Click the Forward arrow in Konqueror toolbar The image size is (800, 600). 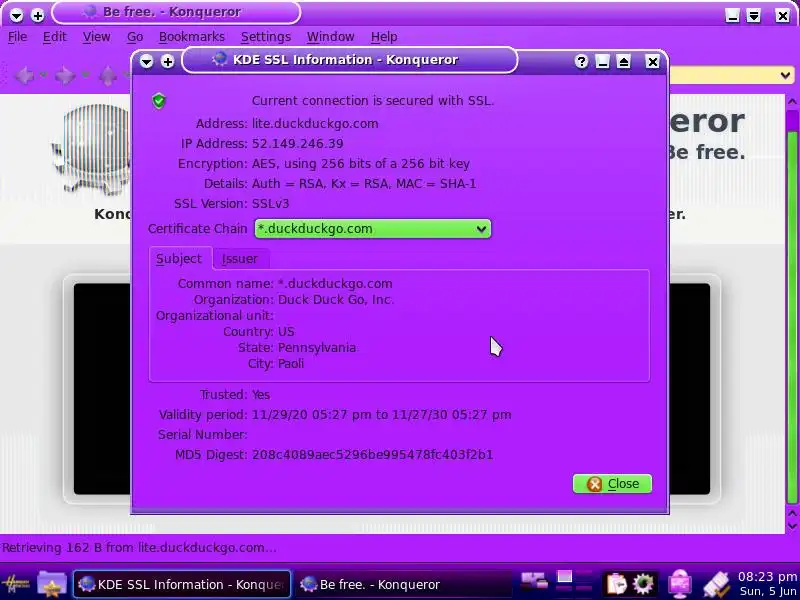point(65,76)
